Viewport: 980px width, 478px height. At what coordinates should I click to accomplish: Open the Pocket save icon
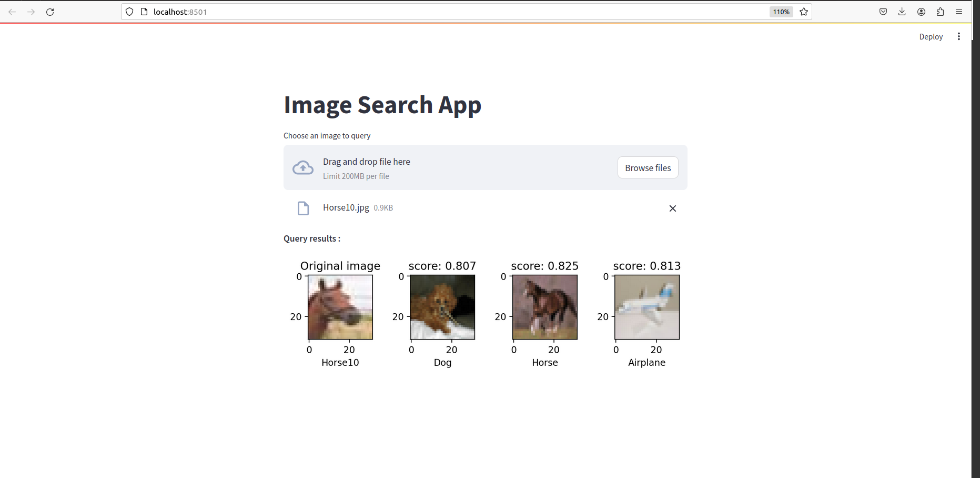[883, 12]
